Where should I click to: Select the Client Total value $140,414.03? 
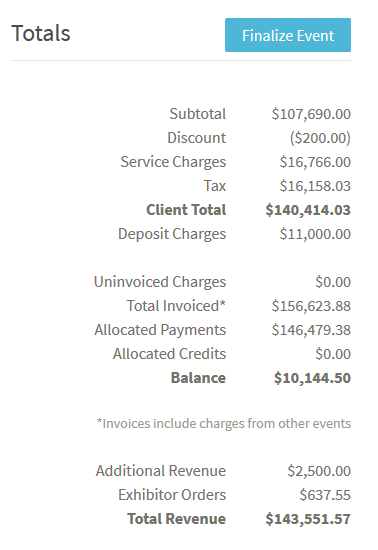(x=308, y=210)
